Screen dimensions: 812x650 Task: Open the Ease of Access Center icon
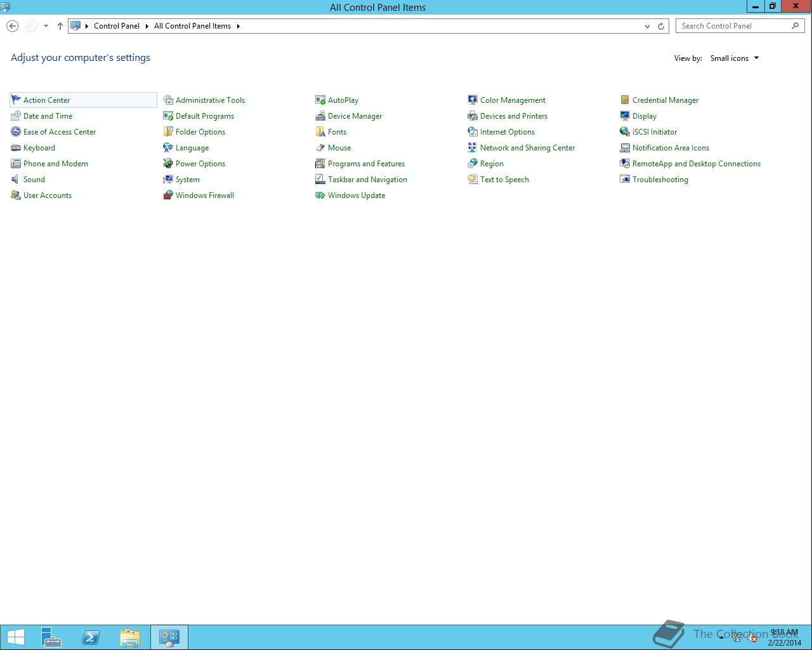16,131
